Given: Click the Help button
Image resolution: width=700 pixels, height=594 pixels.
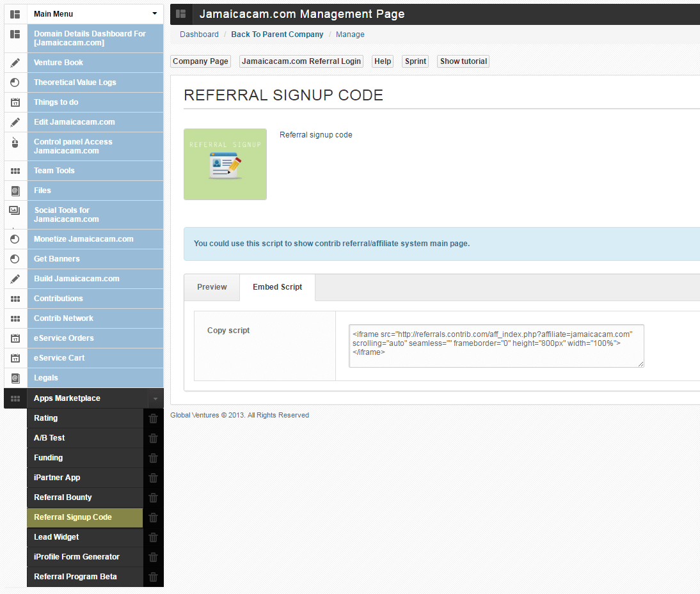Looking at the screenshot, I should pyautogui.click(x=383, y=61).
